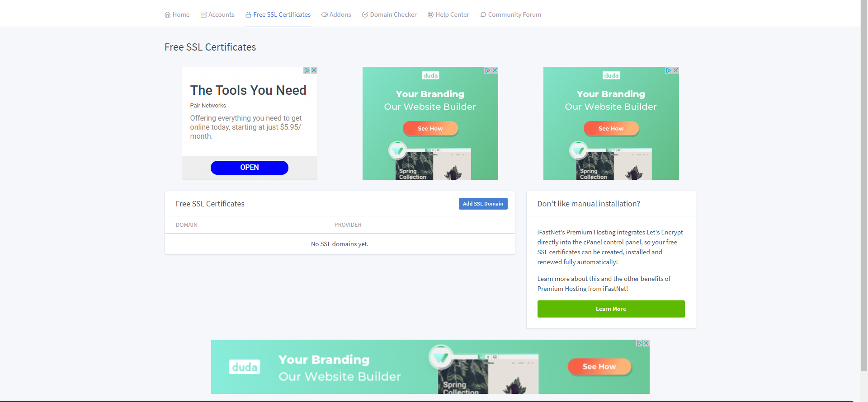
Task: Click the Accounts server icon
Action: (203, 14)
